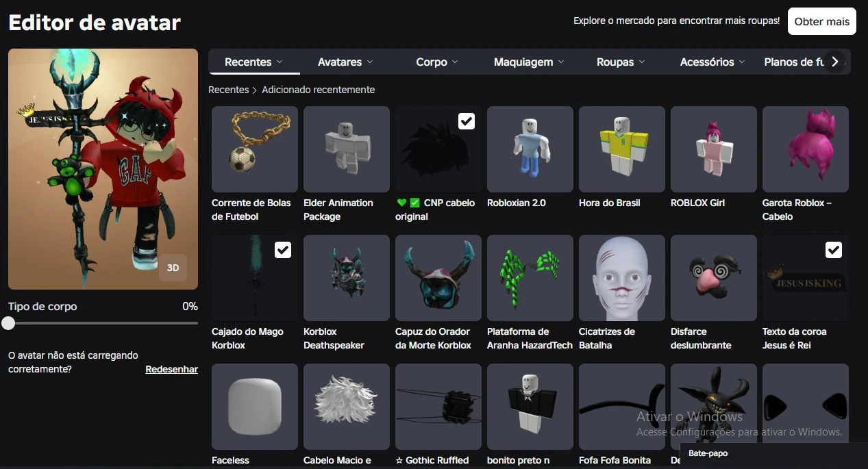Image resolution: width=868 pixels, height=469 pixels.
Task: Open the Recentes dropdown tab
Action: click(253, 62)
